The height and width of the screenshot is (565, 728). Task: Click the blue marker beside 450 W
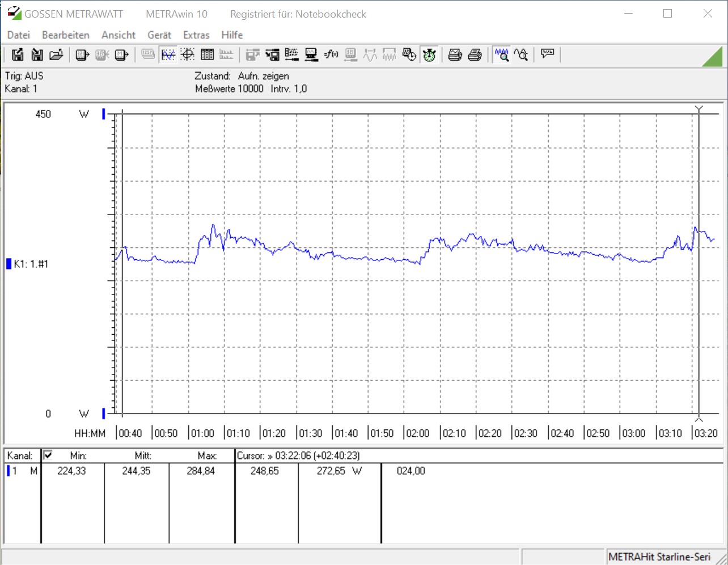point(104,114)
